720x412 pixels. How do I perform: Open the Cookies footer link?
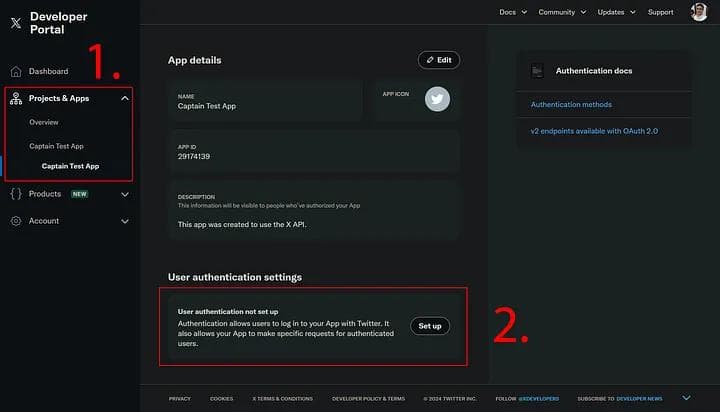(221, 399)
